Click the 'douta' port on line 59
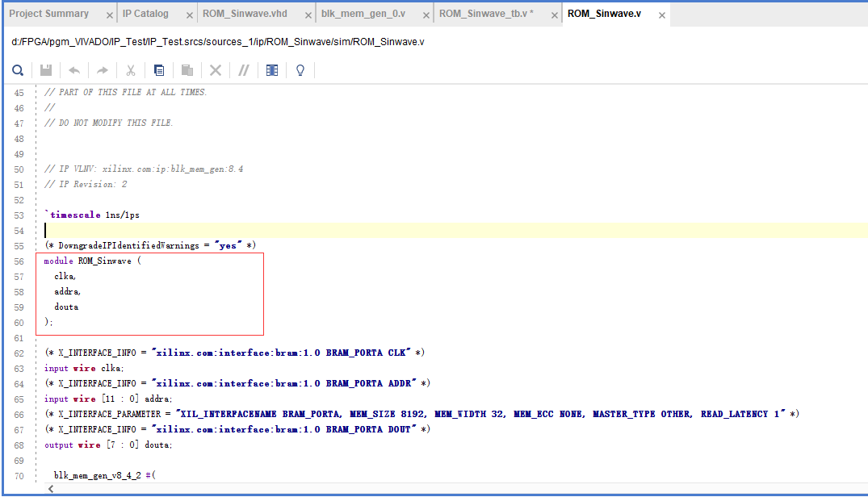868x497 pixels. pos(66,307)
